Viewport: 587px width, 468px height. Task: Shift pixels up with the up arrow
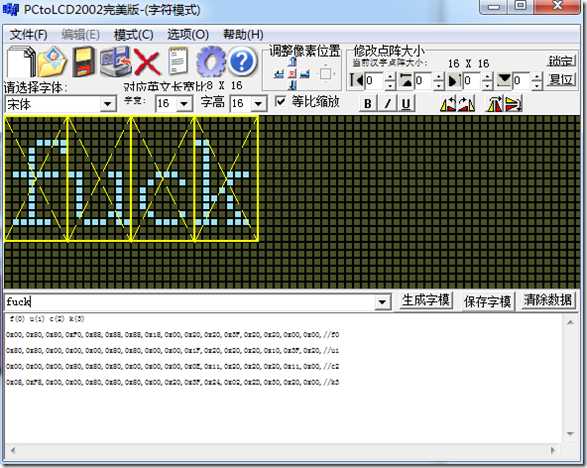pyautogui.click(x=292, y=62)
